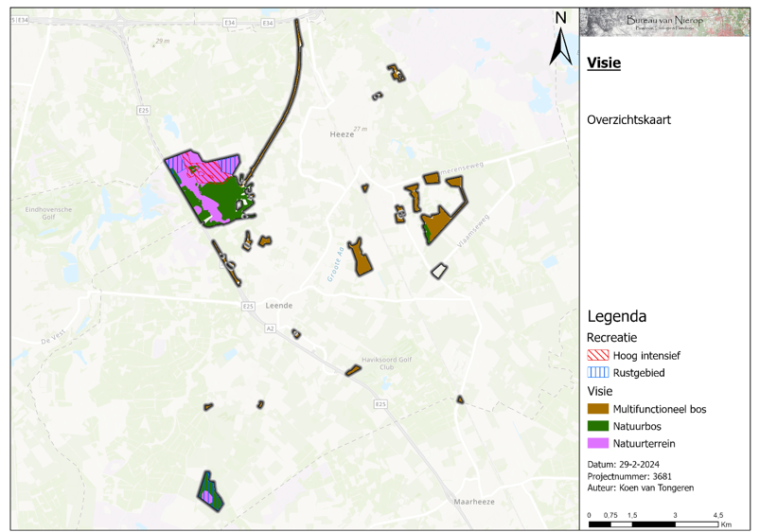Click the brown Multifunctioneel bos swatch
Image resolution: width=760 pixels, height=532 pixels.
point(598,409)
